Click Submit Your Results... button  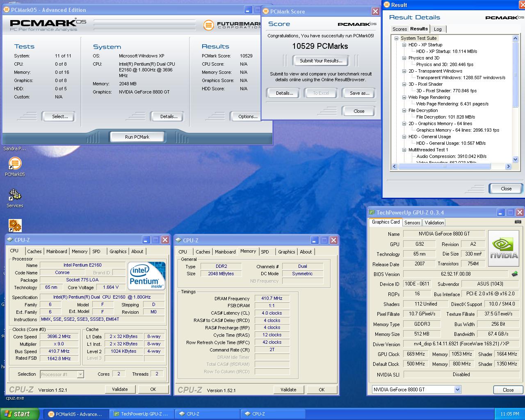tap(321, 61)
